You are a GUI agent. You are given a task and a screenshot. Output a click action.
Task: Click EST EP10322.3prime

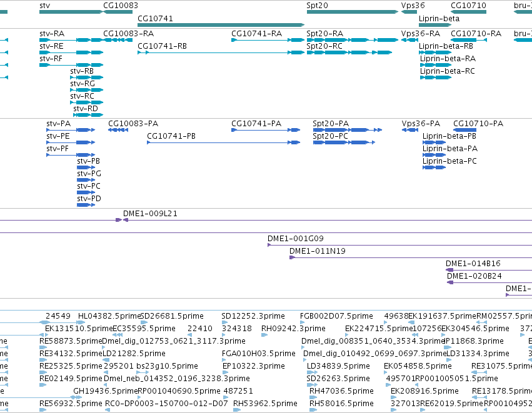pyautogui.click(x=224, y=372)
